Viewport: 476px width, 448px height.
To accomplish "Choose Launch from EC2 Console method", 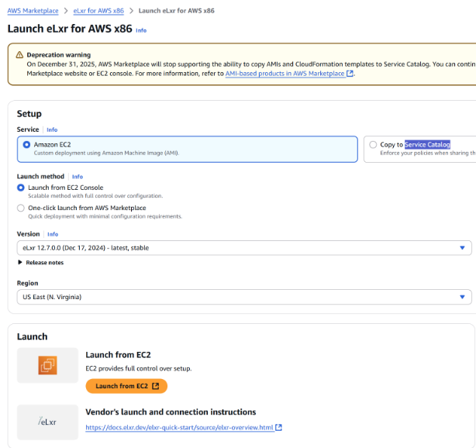I will (x=21, y=188).
